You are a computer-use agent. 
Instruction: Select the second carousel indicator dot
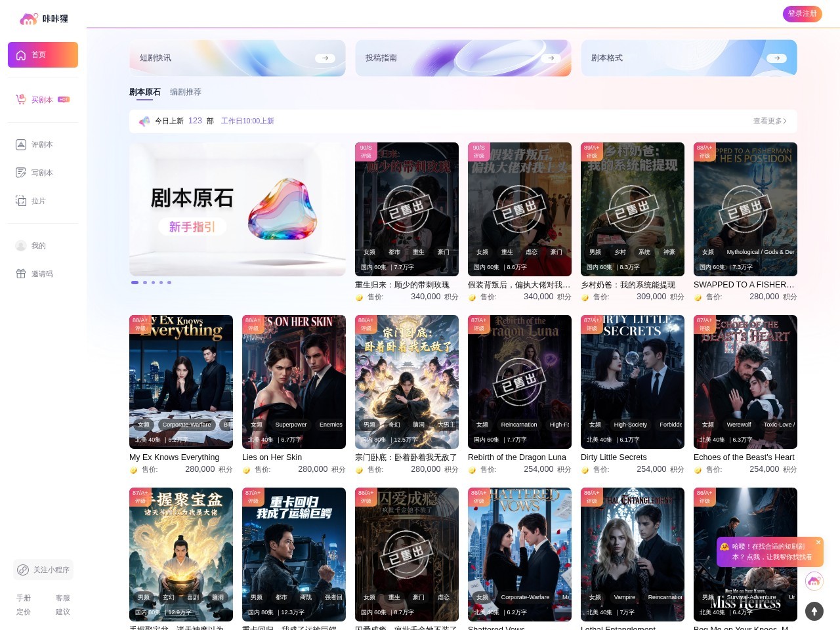[x=145, y=282]
